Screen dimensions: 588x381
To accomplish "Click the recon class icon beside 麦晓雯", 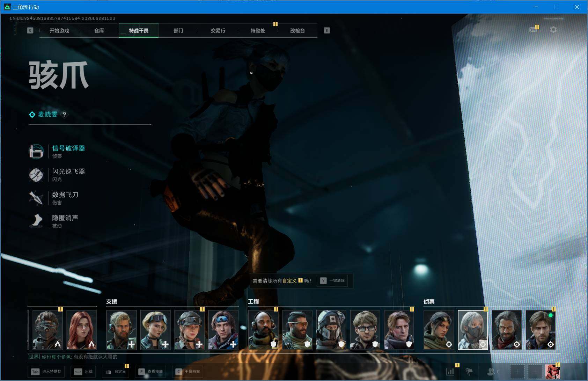I will click(x=32, y=115).
